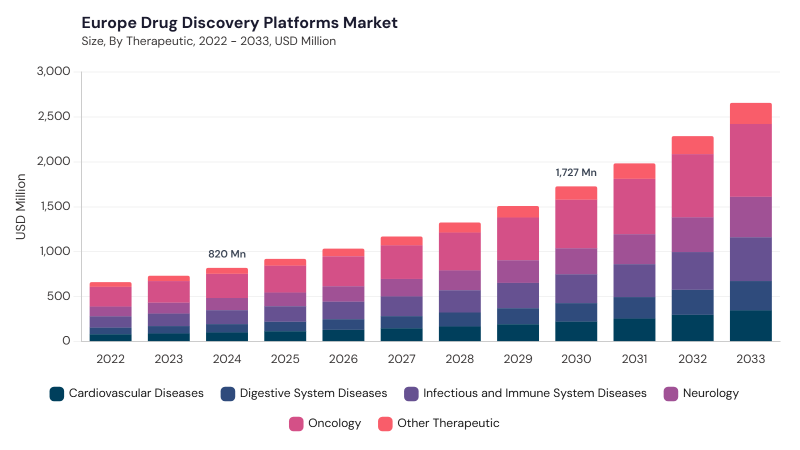Click the Oncology segment of the 2027 bar
This screenshot has width=800, height=450.
click(402, 263)
